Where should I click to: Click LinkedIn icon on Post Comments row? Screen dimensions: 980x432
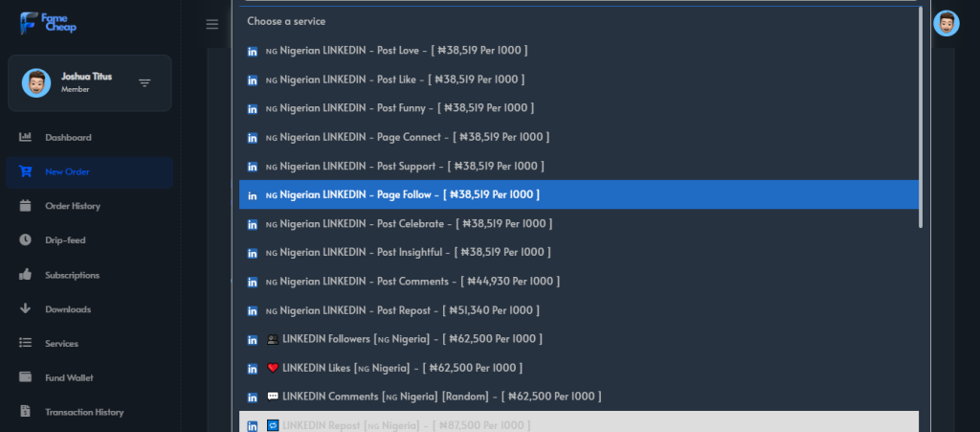coord(253,282)
